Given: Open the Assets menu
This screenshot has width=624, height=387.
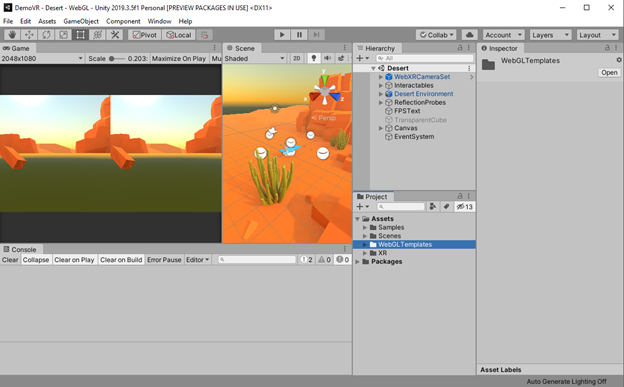Looking at the screenshot, I should coord(47,21).
